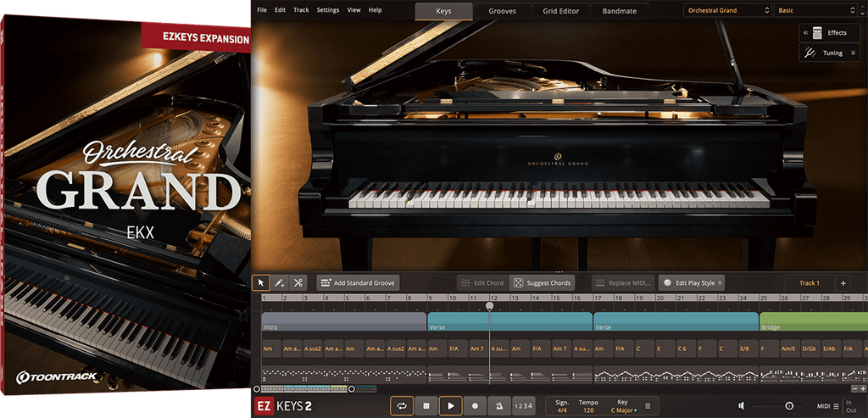Toggle the 1234 count-in
Viewport: 868px width, 418px height.
523,406
